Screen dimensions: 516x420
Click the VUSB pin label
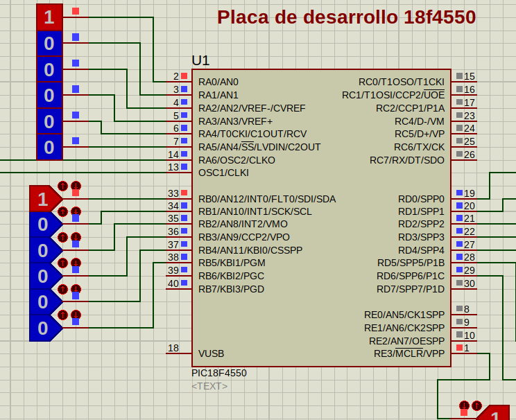(x=212, y=353)
